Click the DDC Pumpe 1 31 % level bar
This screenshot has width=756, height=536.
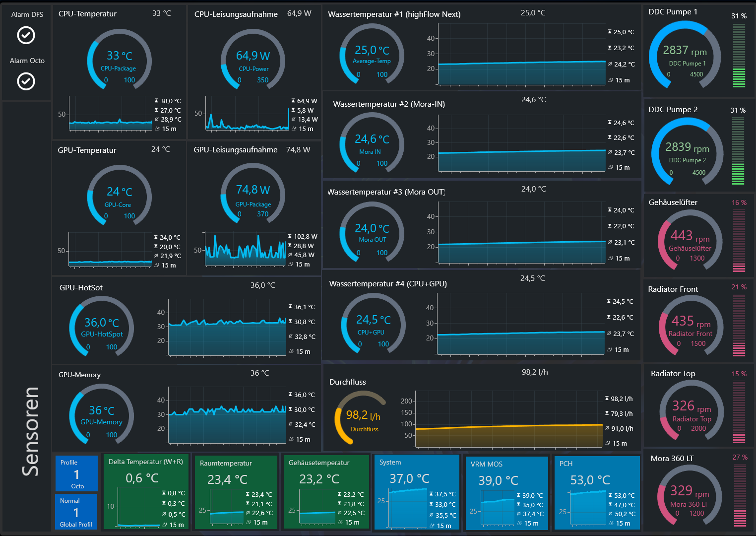[x=739, y=55]
